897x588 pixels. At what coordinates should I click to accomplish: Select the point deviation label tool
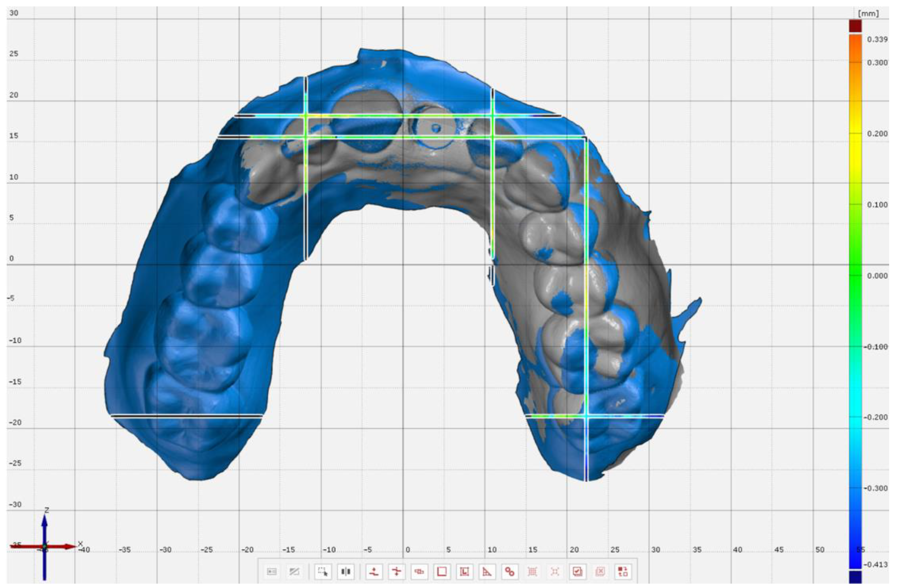tap(374, 572)
